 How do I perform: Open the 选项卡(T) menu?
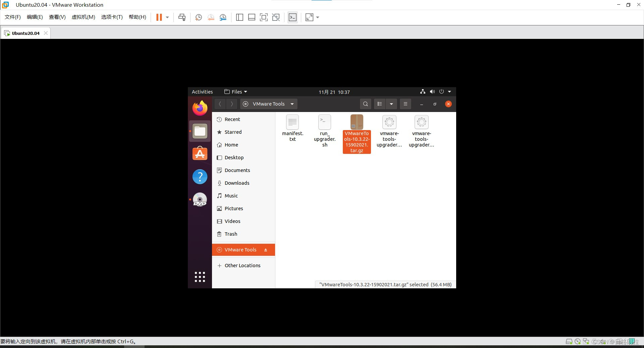(112, 17)
